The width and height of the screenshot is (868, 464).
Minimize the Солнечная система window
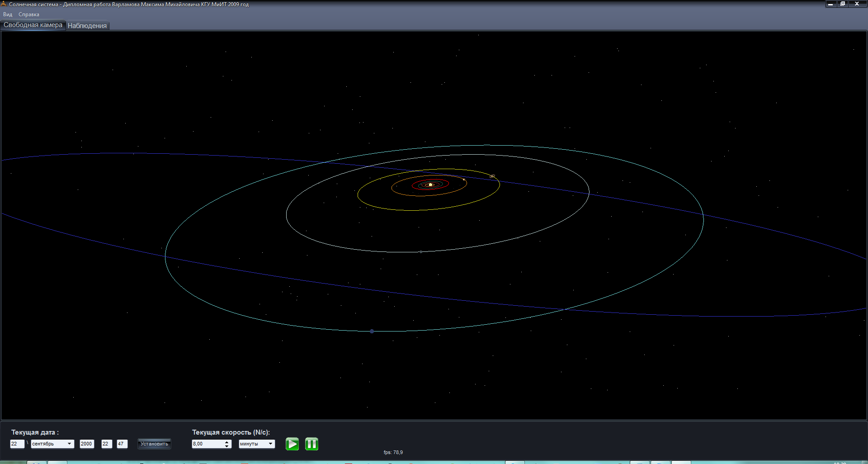pyautogui.click(x=830, y=4)
